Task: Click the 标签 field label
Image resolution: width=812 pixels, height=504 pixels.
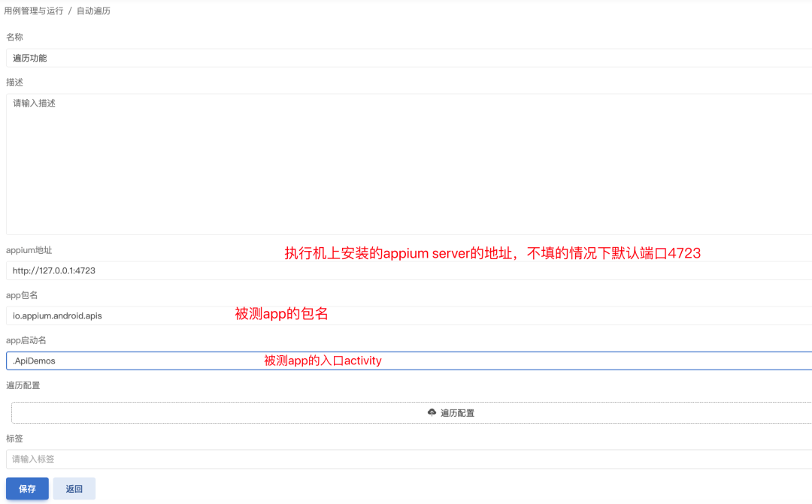Action: [x=14, y=439]
